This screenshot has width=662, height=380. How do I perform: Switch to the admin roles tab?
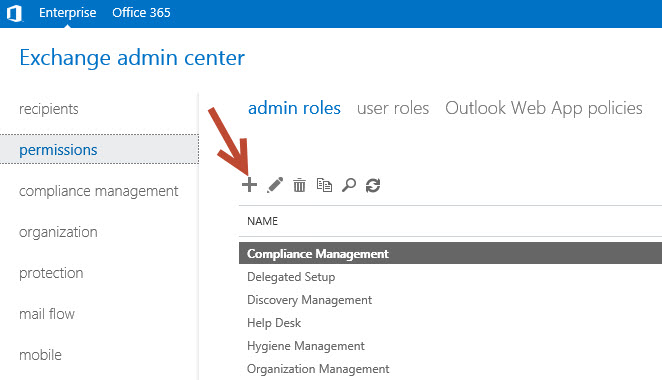tap(294, 108)
